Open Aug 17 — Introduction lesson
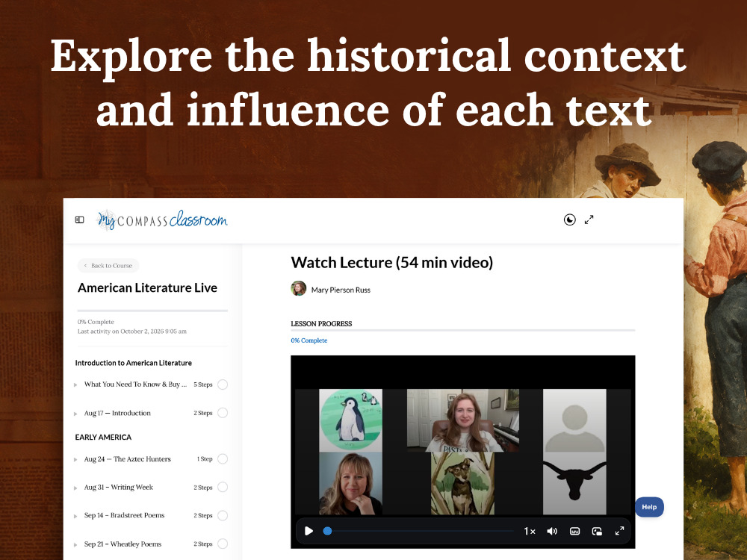 (117, 413)
